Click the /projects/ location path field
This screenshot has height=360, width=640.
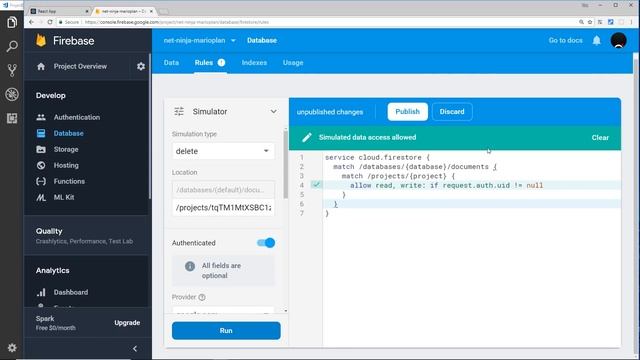(223, 207)
